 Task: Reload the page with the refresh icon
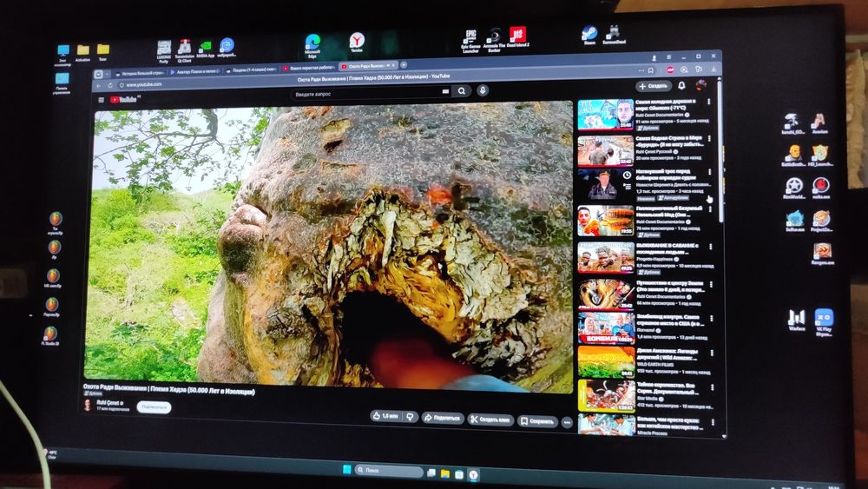pyautogui.click(x=110, y=85)
